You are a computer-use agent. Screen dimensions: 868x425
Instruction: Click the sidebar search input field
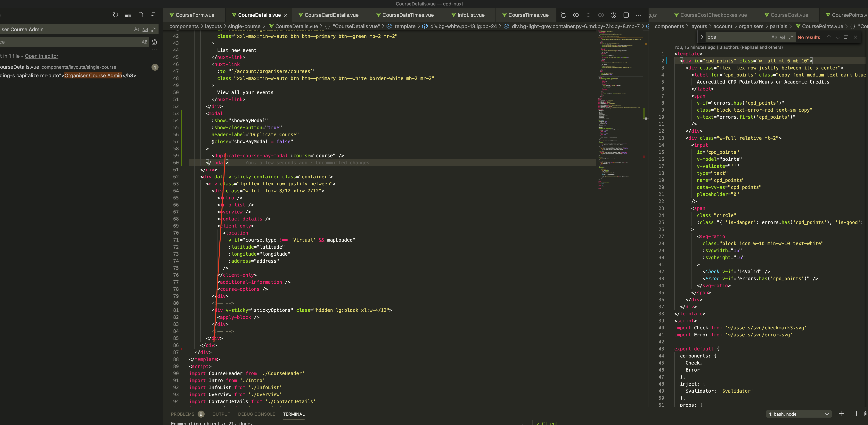66,29
